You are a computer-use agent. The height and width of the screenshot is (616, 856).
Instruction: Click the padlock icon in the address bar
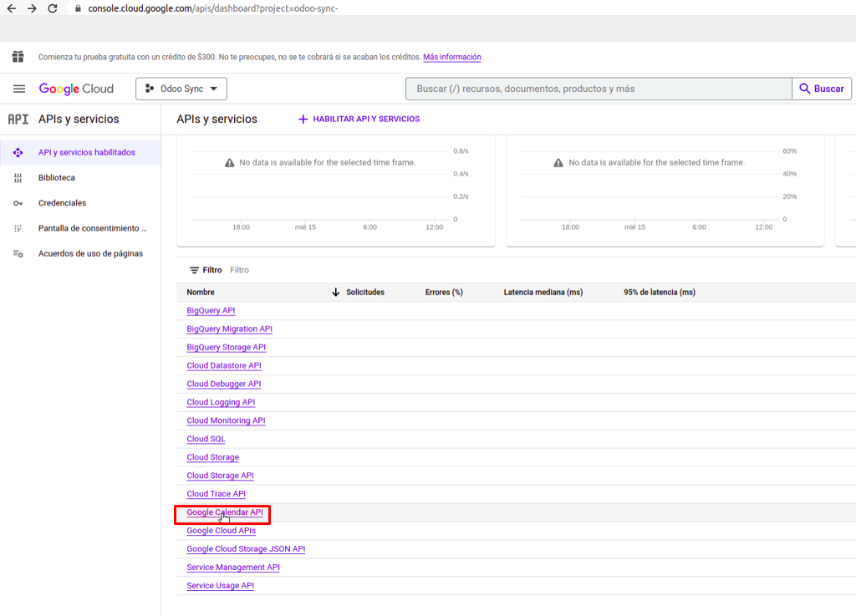pyautogui.click(x=78, y=8)
